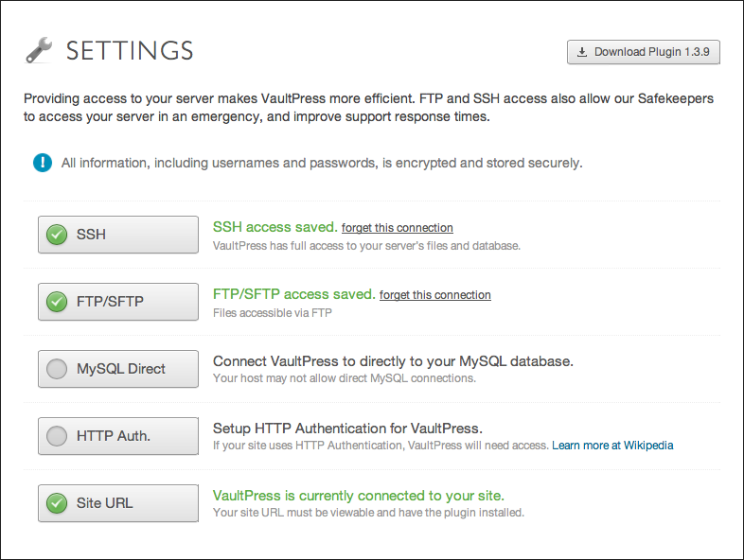The image size is (744, 560).
Task: Open the MySQL Direct settings button
Action: (x=118, y=369)
